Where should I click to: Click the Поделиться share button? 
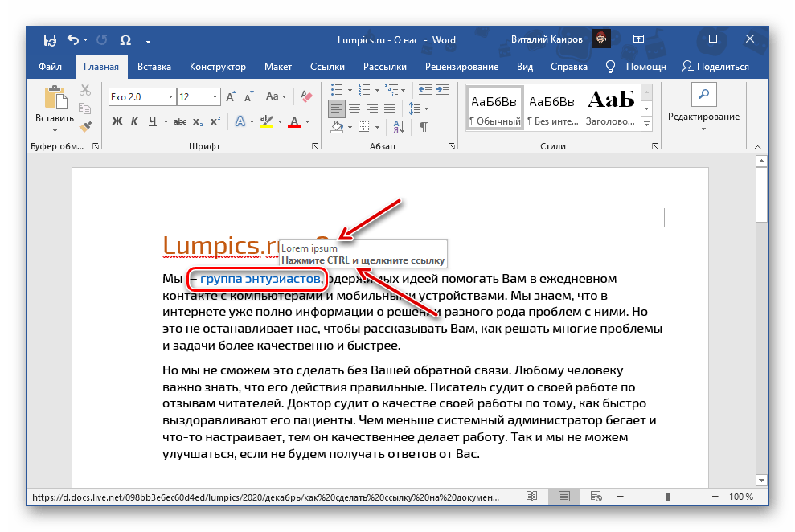(x=715, y=67)
